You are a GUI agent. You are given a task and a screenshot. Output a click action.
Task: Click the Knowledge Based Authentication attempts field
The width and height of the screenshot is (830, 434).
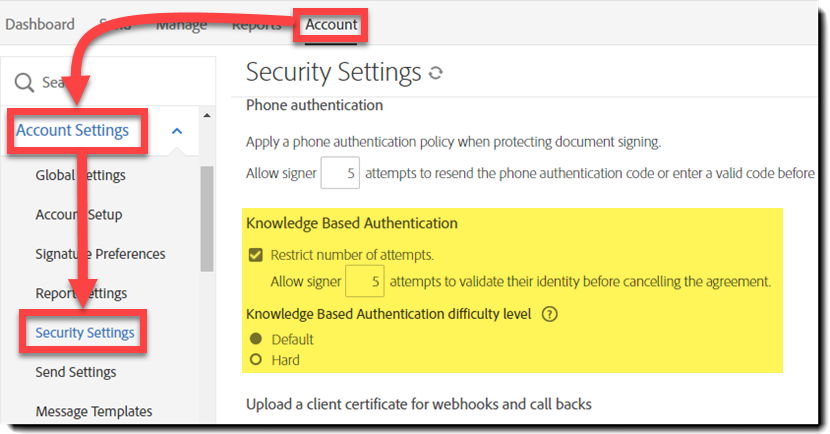click(365, 282)
